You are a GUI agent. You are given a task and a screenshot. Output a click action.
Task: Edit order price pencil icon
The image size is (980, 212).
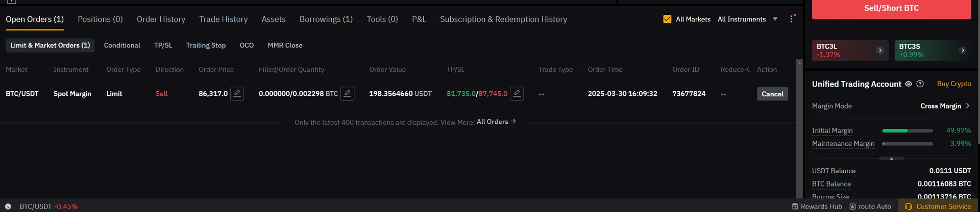pyautogui.click(x=237, y=94)
